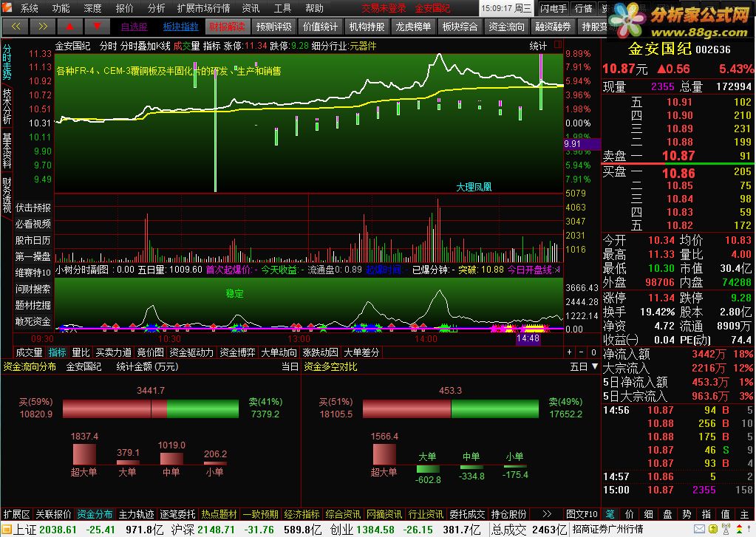Click the red down triangle button
The width and height of the screenshot is (756, 537).
97,27
